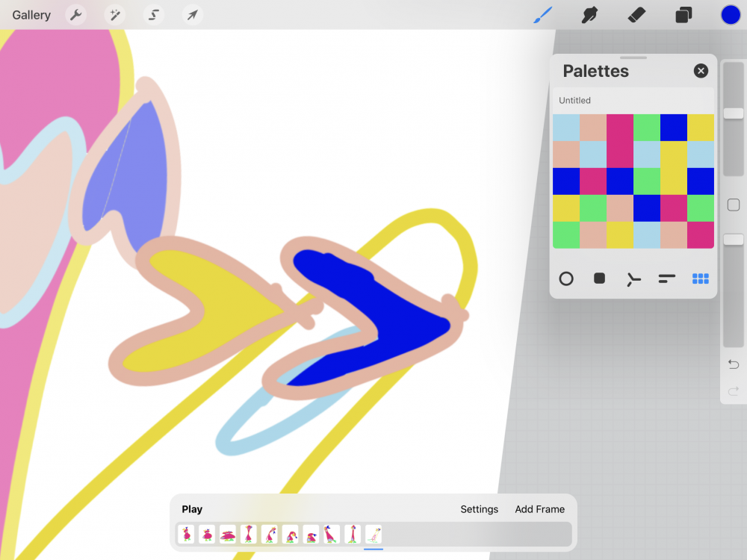The height and width of the screenshot is (560, 747).
Task: Switch to the Disc color tab
Action: tap(566, 279)
